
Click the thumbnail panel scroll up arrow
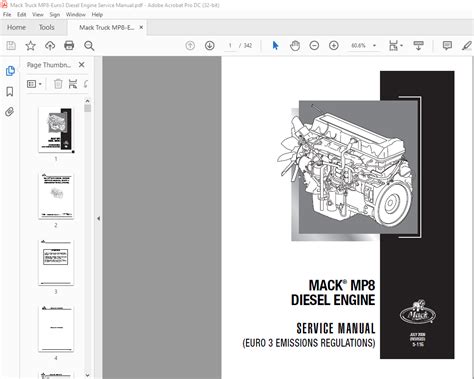[x=87, y=101]
